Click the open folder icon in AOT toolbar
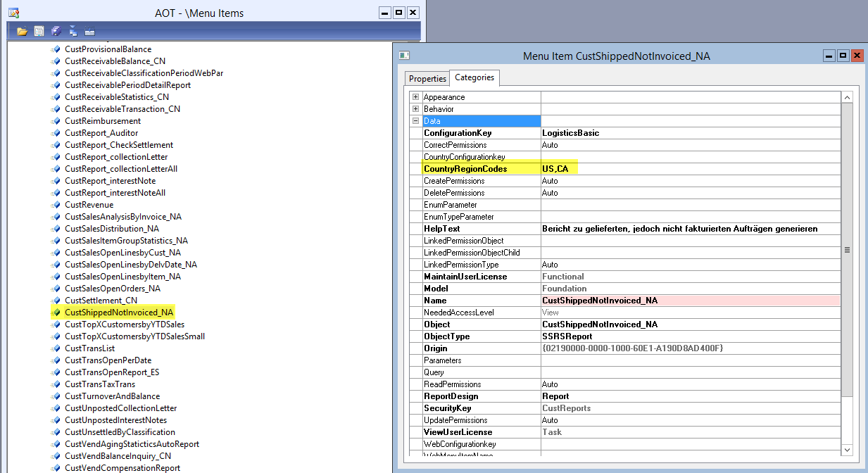This screenshot has height=473, width=868. [x=23, y=31]
